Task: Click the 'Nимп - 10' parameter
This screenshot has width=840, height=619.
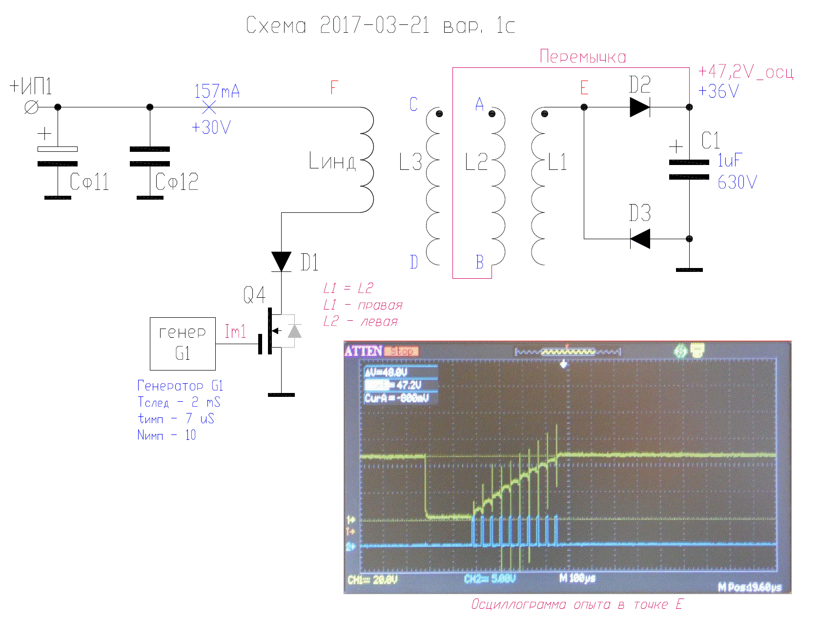Action: tap(166, 435)
